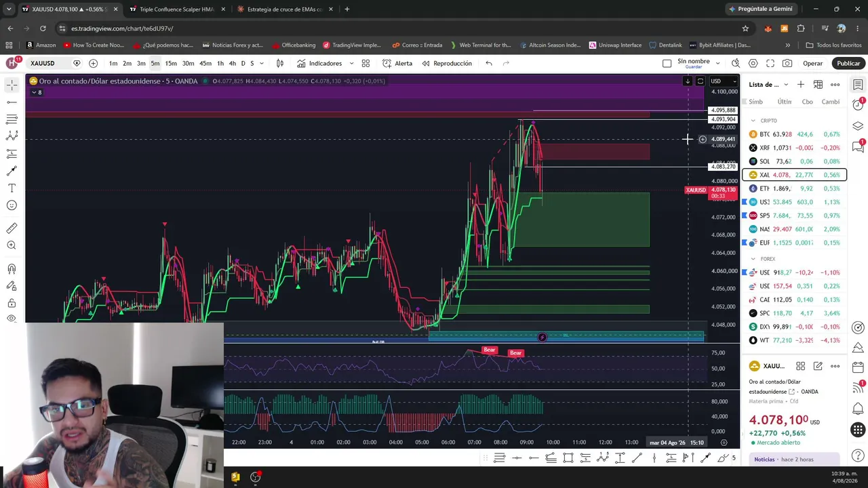Open the Bybit Affiliates bookmark
This screenshot has width=868, height=488.
pos(719,45)
